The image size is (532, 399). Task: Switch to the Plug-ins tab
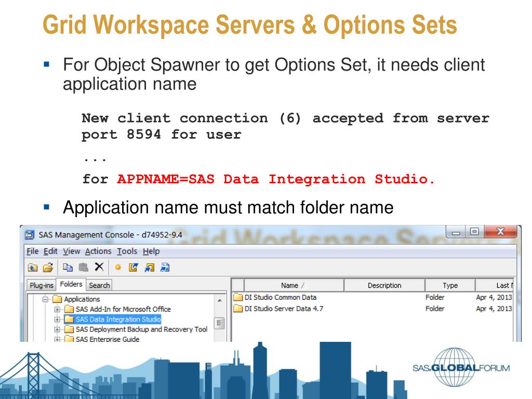[x=42, y=285]
